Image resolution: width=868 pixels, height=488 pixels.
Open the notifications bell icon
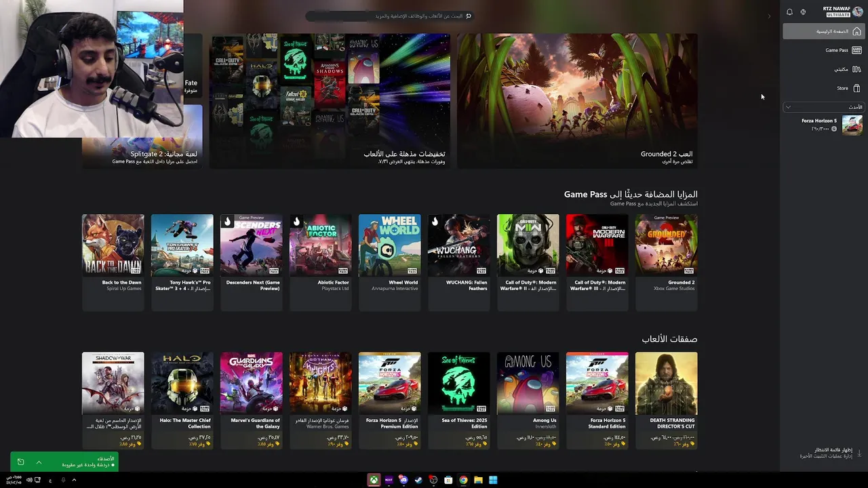[x=789, y=12]
